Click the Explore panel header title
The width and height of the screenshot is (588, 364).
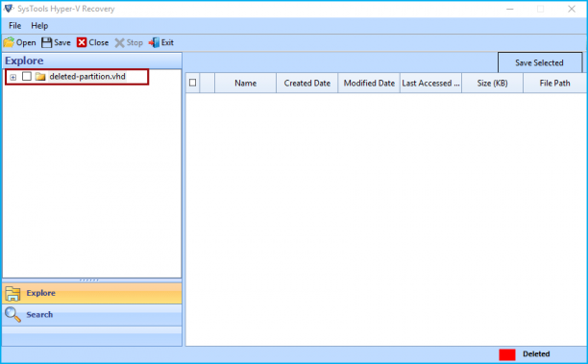click(24, 61)
